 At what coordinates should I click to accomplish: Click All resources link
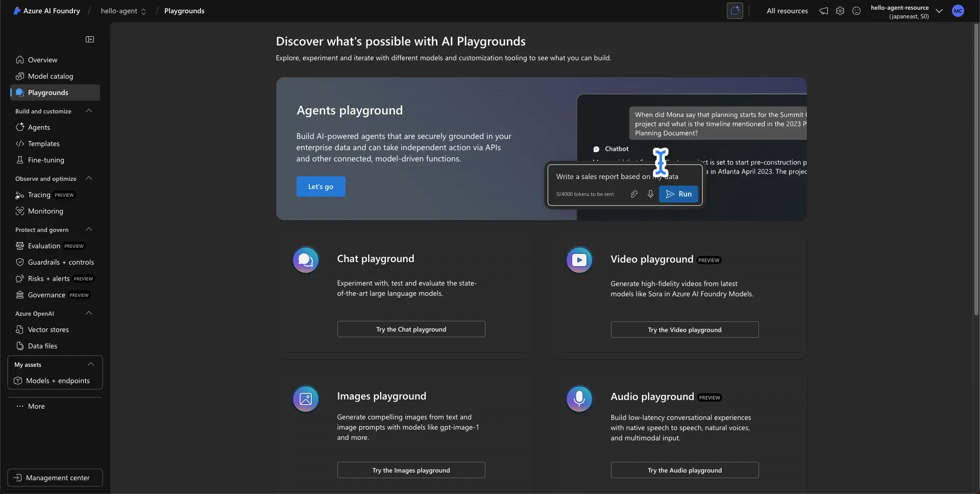787,11
